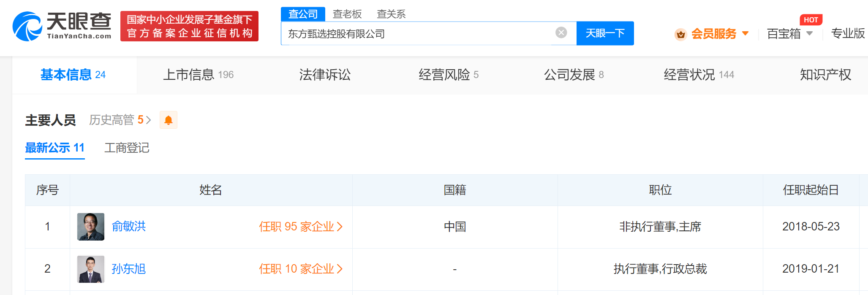The width and height of the screenshot is (868, 295).
Task: Click the TianYanCha logo
Action: pos(62,26)
